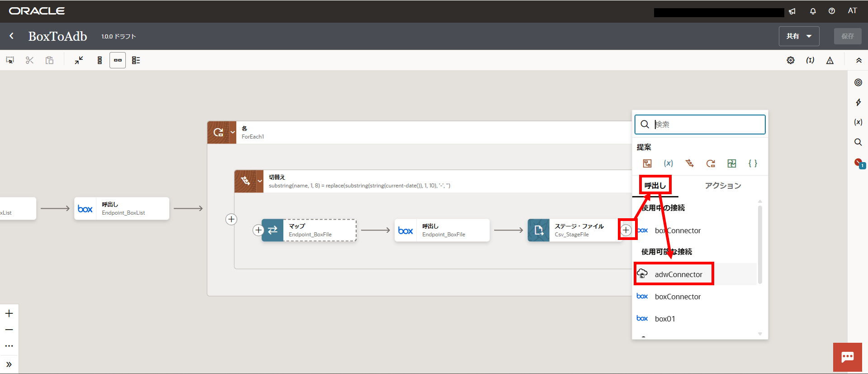This screenshot has width=868, height=374.
Task: Click the switch (切替え) action icon
Action: pyautogui.click(x=246, y=181)
